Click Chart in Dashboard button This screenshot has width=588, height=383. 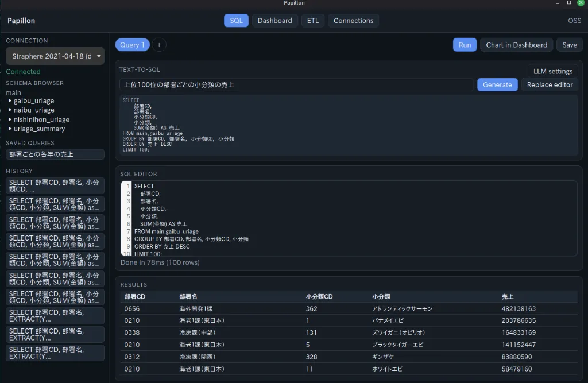(516, 45)
